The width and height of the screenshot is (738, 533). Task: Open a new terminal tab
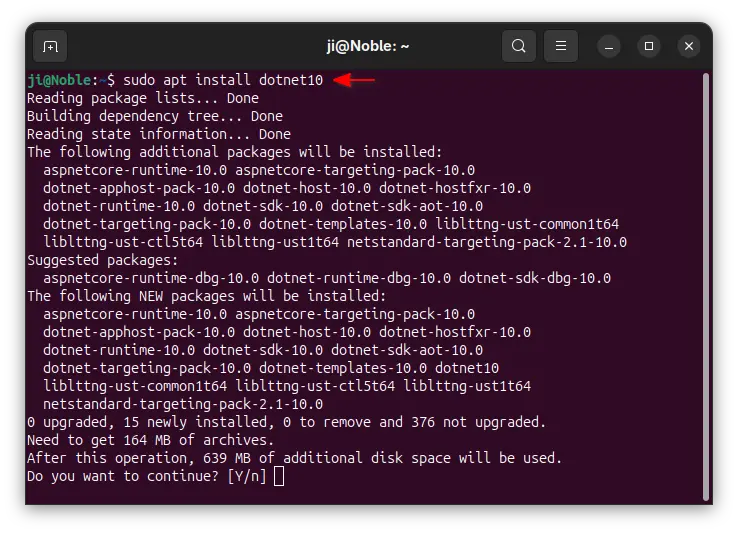(50, 46)
